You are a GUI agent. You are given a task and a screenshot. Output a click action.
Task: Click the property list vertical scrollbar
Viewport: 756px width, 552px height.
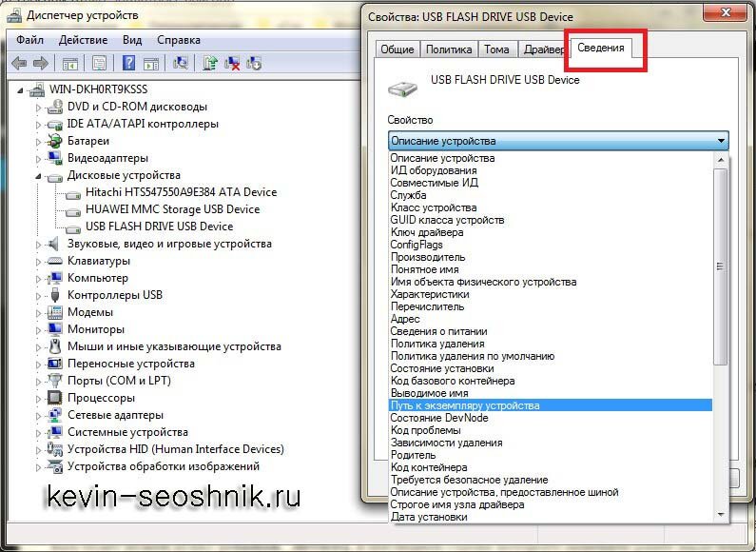[x=721, y=286]
